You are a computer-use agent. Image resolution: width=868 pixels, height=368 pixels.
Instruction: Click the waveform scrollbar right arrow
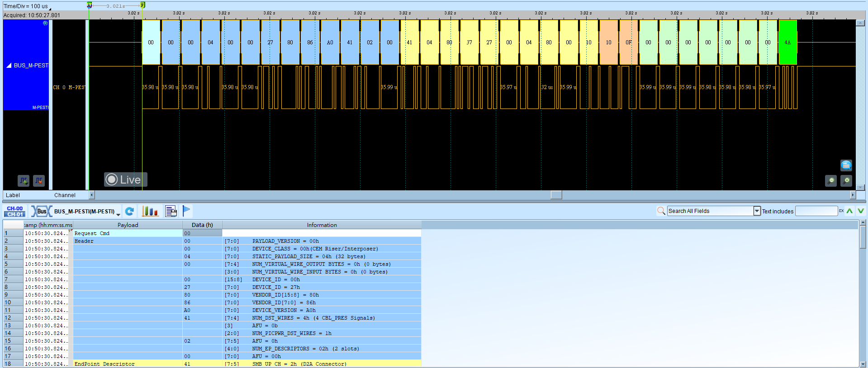tap(853, 195)
